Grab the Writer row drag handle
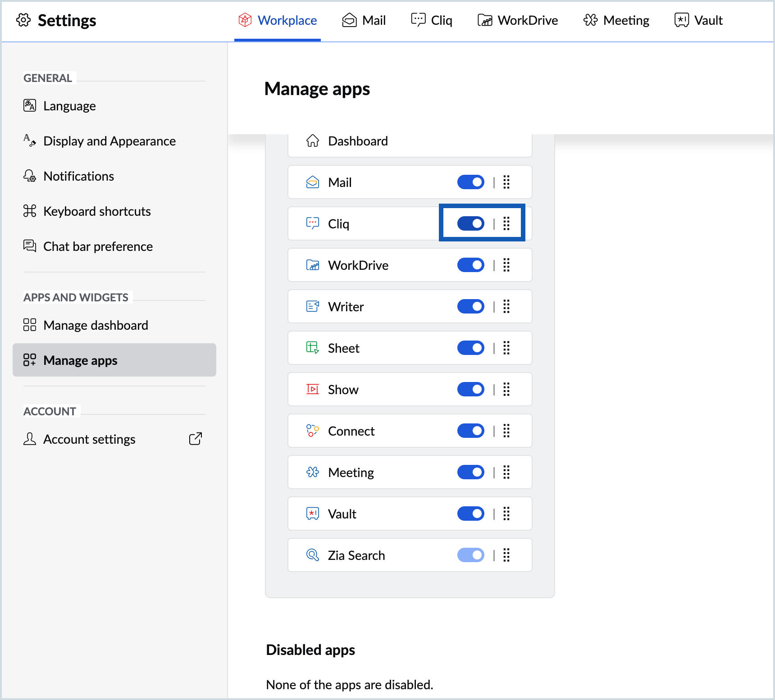 (x=506, y=307)
